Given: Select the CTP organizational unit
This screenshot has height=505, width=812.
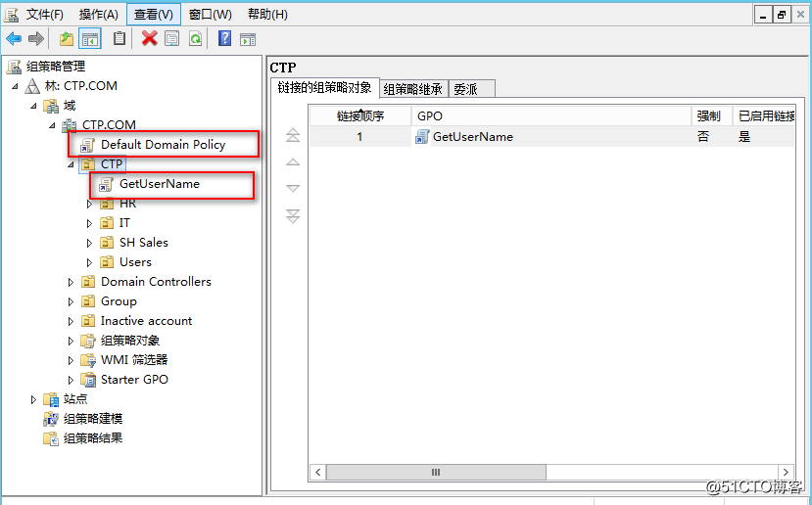Looking at the screenshot, I should tap(112, 164).
